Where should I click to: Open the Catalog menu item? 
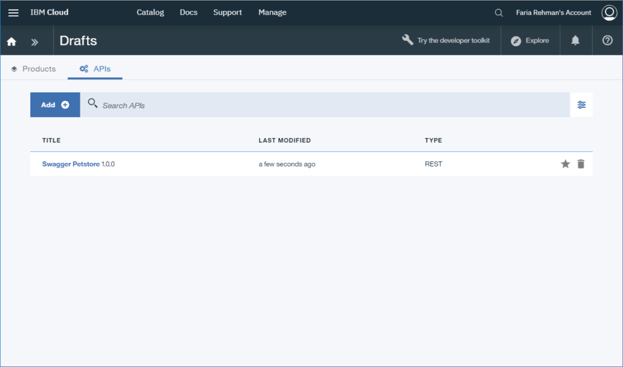(150, 12)
